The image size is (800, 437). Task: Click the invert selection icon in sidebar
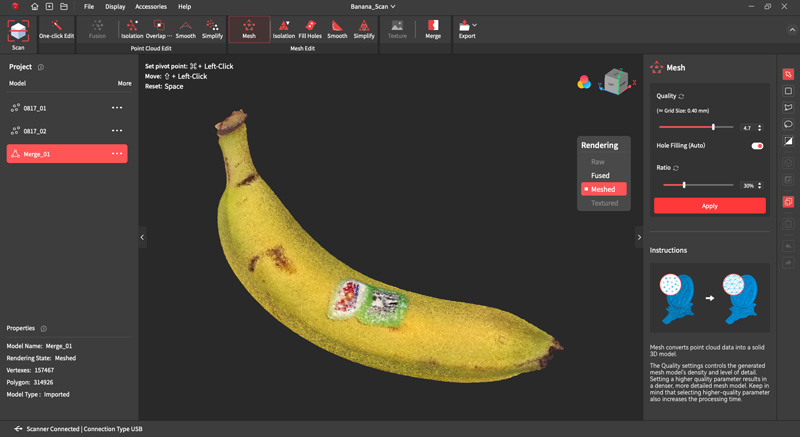(788, 141)
